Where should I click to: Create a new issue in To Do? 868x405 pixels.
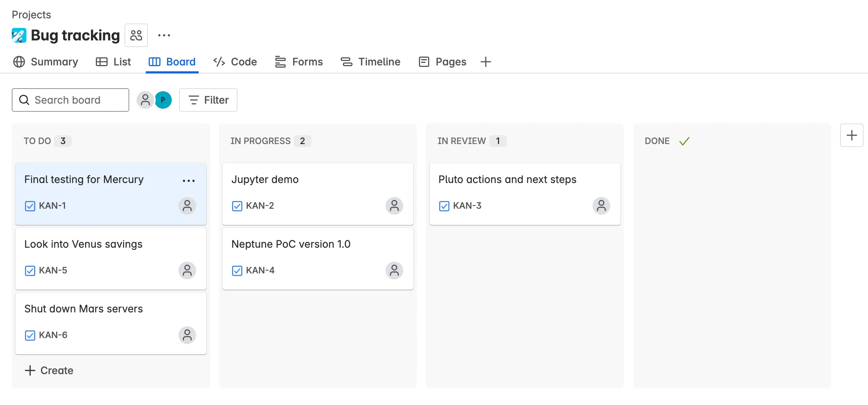pos(49,370)
